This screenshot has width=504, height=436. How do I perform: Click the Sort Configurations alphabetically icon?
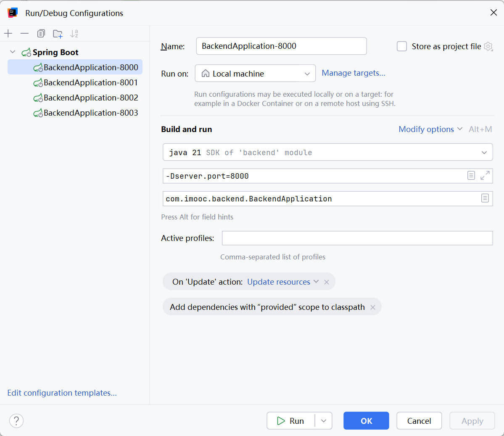[74, 34]
